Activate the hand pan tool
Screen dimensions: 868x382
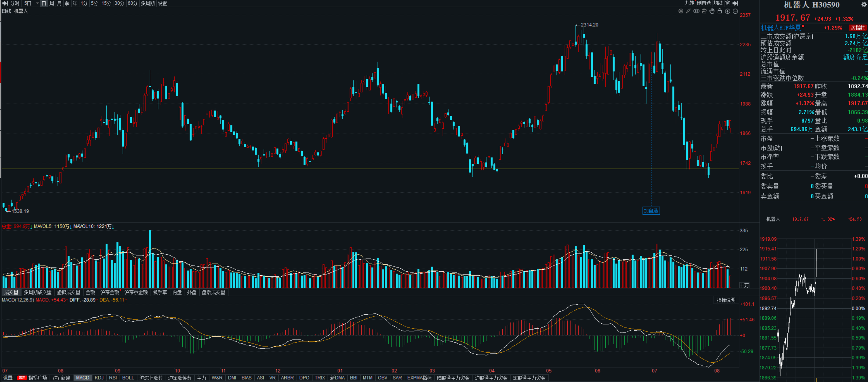click(712, 11)
